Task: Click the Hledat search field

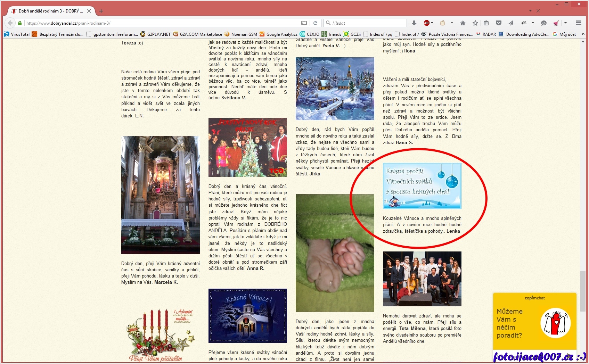Action: coord(368,23)
